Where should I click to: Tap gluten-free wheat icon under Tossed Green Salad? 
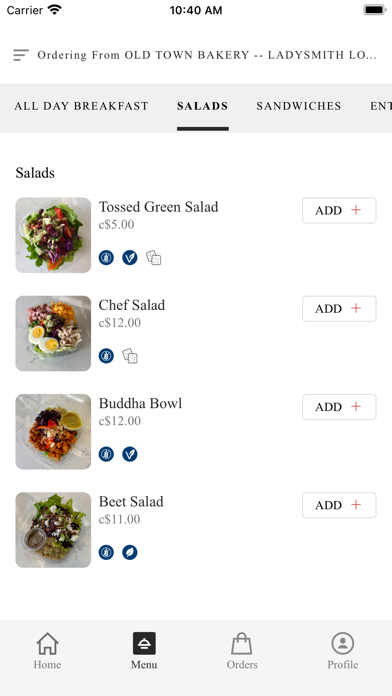[106, 257]
